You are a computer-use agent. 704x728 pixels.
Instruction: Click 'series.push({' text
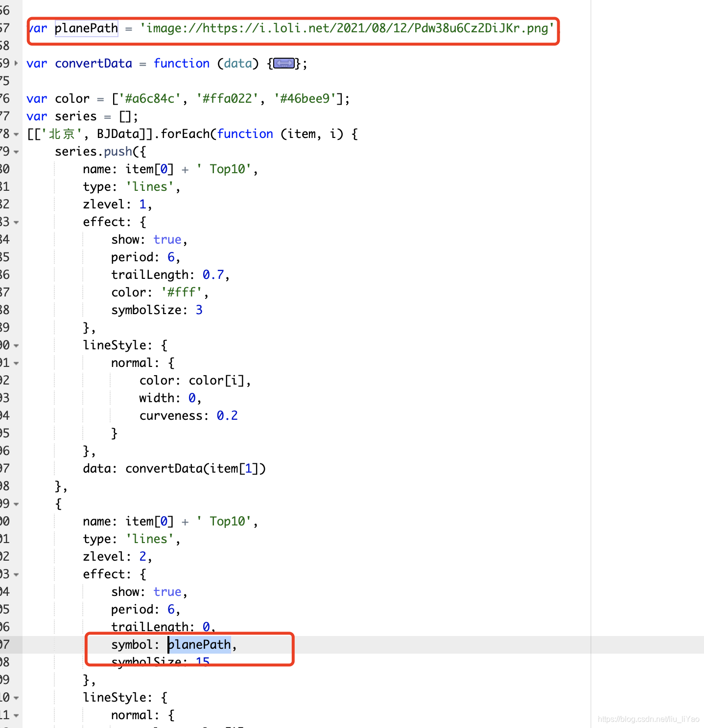pyautogui.click(x=100, y=152)
